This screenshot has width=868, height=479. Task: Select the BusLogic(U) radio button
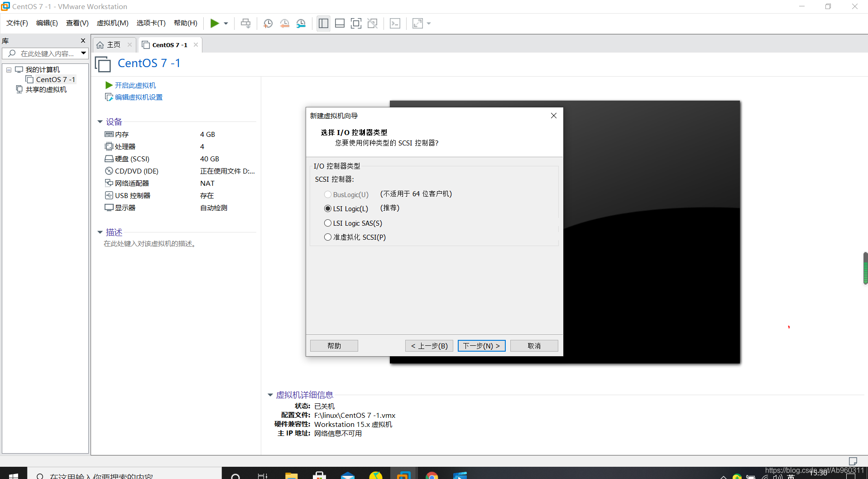[328, 194]
